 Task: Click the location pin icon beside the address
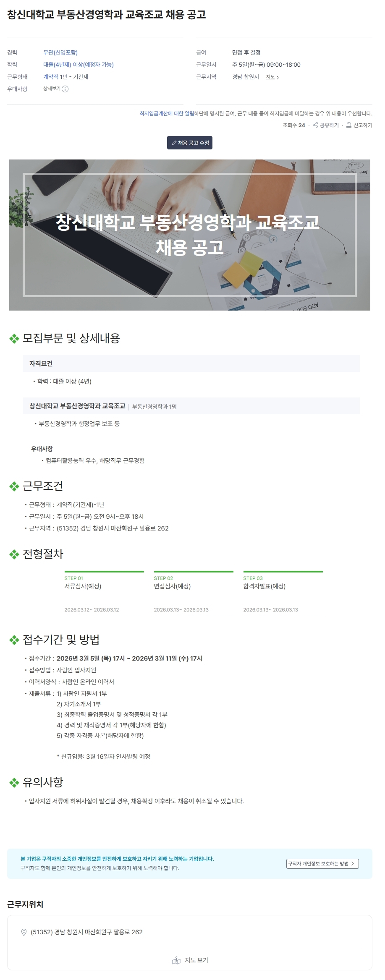pyautogui.click(x=24, y=932)
